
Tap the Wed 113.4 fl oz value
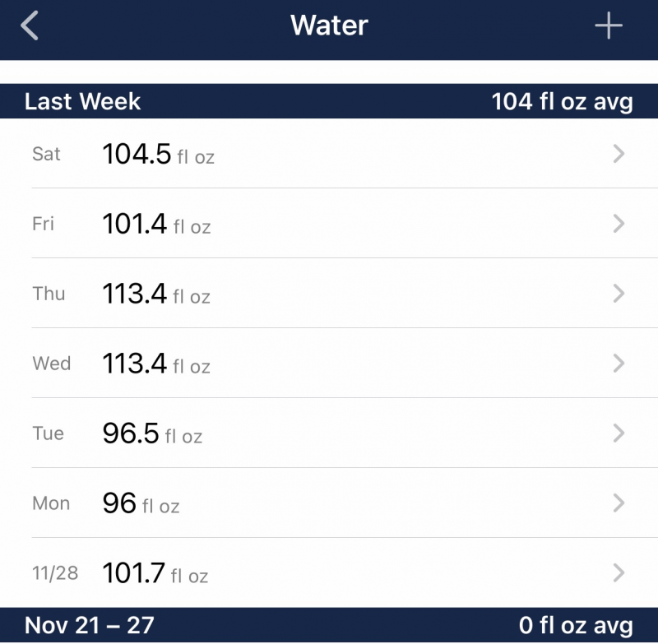(x=156, y=364)
